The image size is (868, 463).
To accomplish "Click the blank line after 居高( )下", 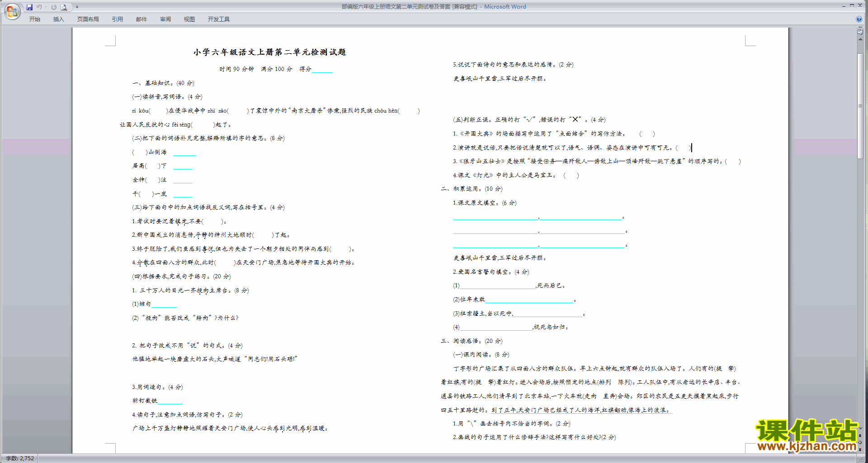I will tap(183, 166).
